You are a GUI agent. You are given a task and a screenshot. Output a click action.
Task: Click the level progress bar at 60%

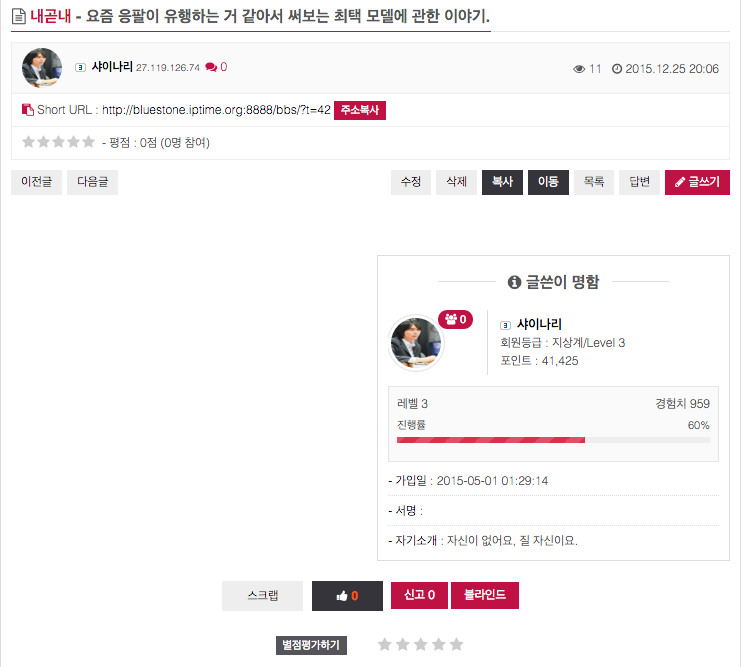pos(553,440)
